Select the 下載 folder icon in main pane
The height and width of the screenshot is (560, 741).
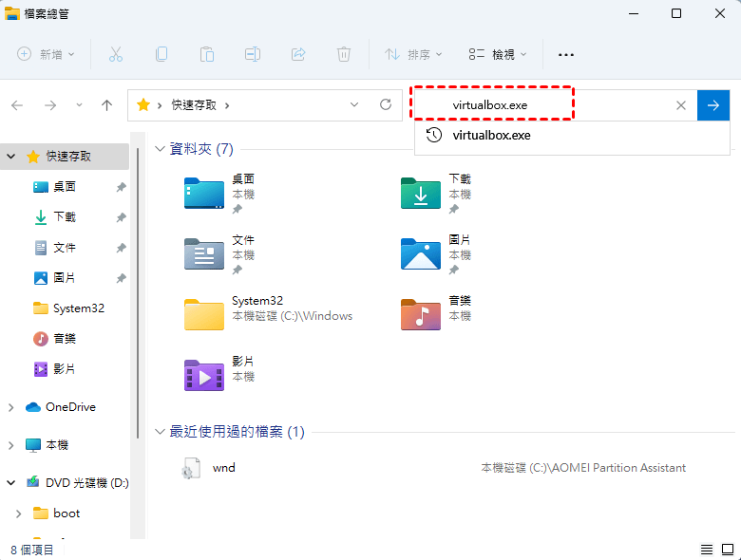pyautogui.click(x=421, y=193)
